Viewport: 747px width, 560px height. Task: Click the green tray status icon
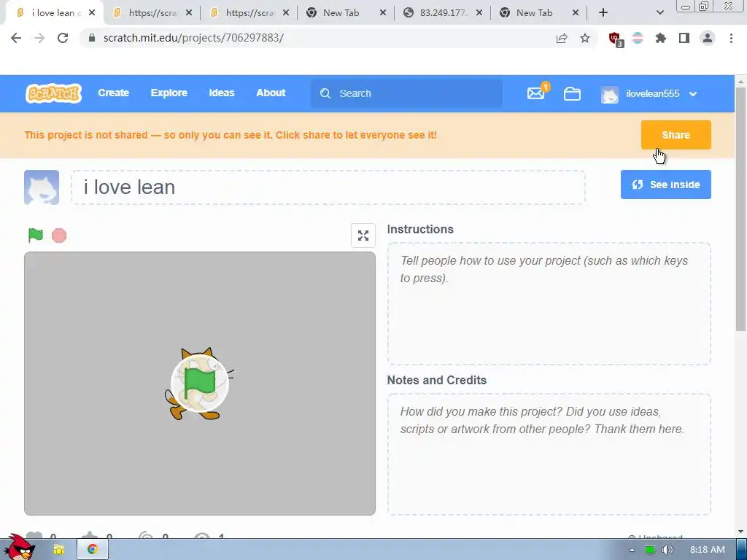(650, 550)
